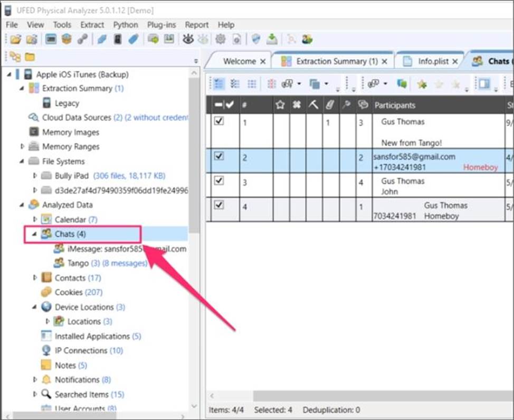Screen dimensions: 514x420
Task: Click the star column header icon
Action: click(x=280, y=105)
